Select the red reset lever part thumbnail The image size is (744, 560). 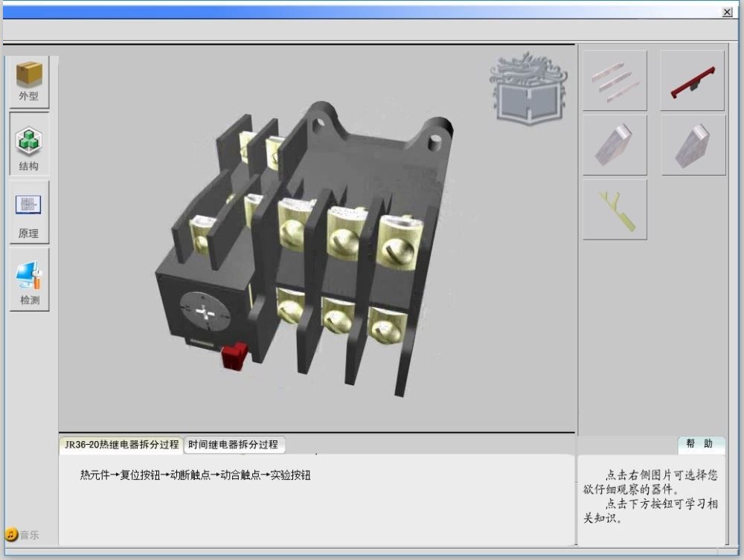691,79
